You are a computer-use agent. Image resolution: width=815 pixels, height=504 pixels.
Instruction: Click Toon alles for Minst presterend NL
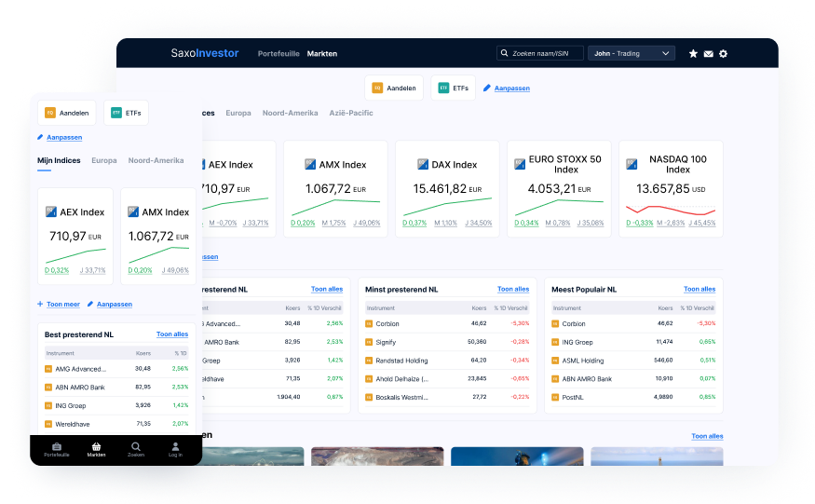coord(513,289)
